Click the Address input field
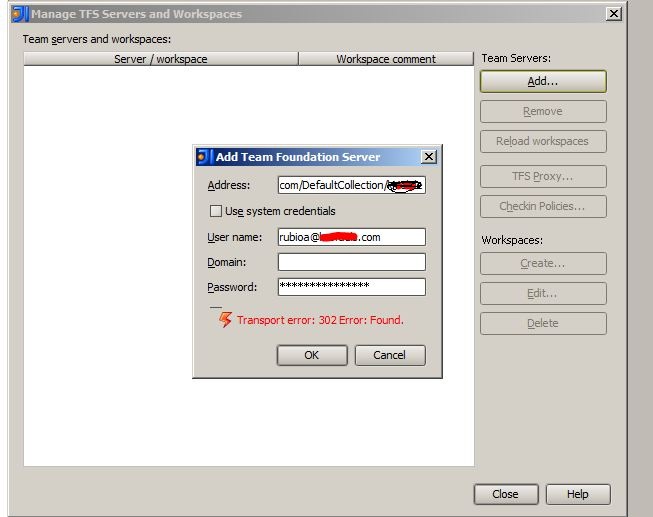The height and width of the screenshot is (517, 653). (x=351, y=185)
